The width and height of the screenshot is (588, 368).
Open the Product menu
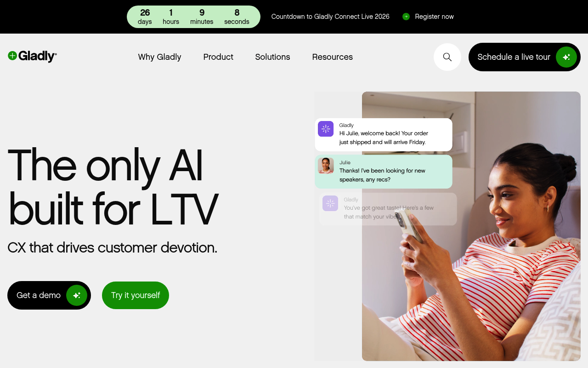pyautogui.click(x=218, y=57)
